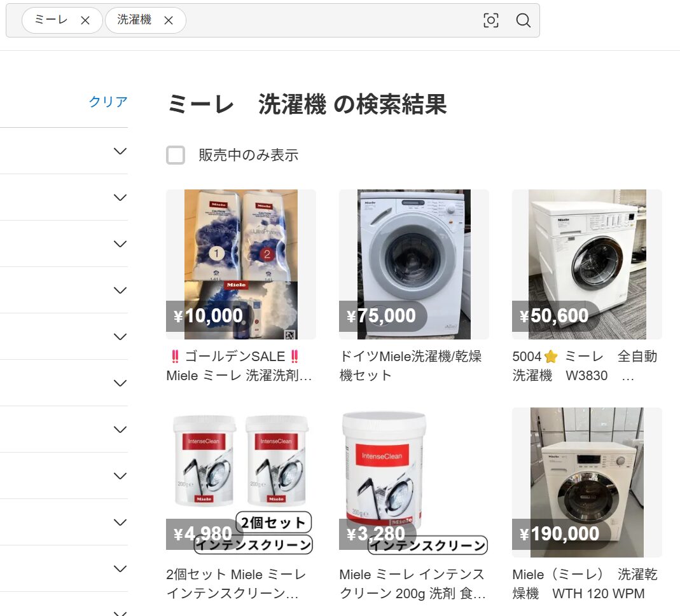680x616 pixels.
Task: Remove the ミーレ search tag
Action: point(85,20)
